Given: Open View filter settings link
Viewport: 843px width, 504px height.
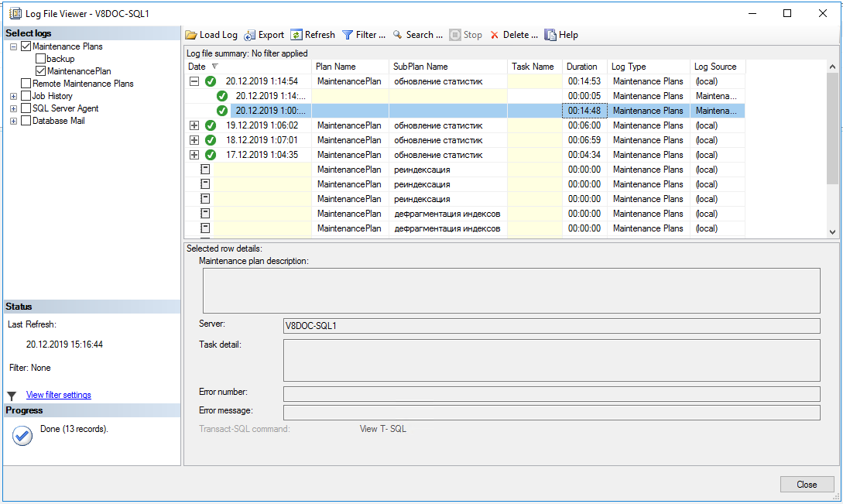Looking at the screenshot, I should pos(59,395).
